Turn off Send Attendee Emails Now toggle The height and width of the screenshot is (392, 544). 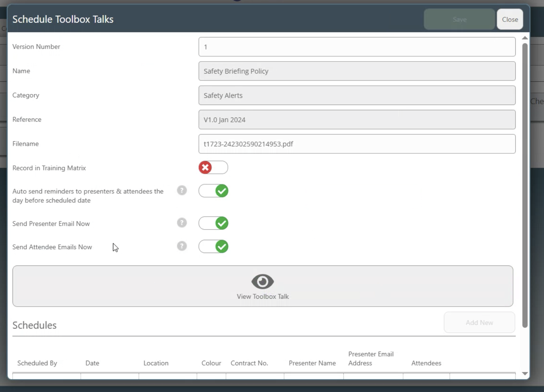(x=213, y=247)
